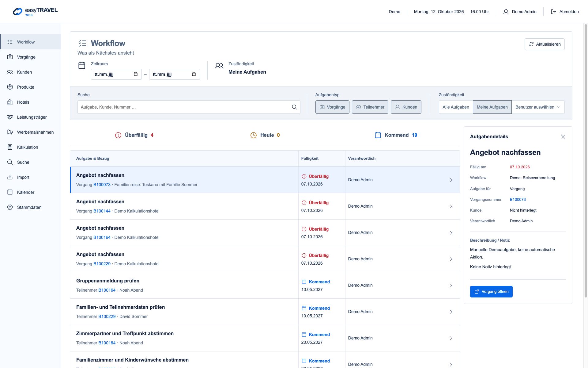The width and height of the screenshot is (588, 368).
Task: Expand row chevron for Vorgang B100229
Action: [x=451, y=259]
